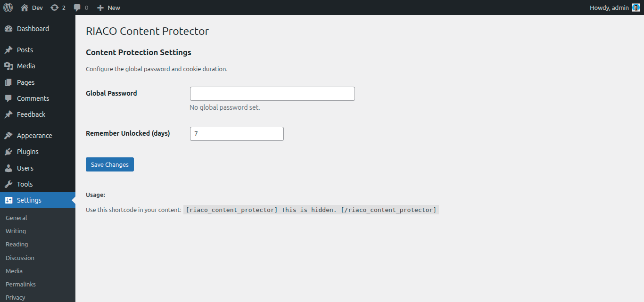Open the Permalinks settings page

coord(20,284)
